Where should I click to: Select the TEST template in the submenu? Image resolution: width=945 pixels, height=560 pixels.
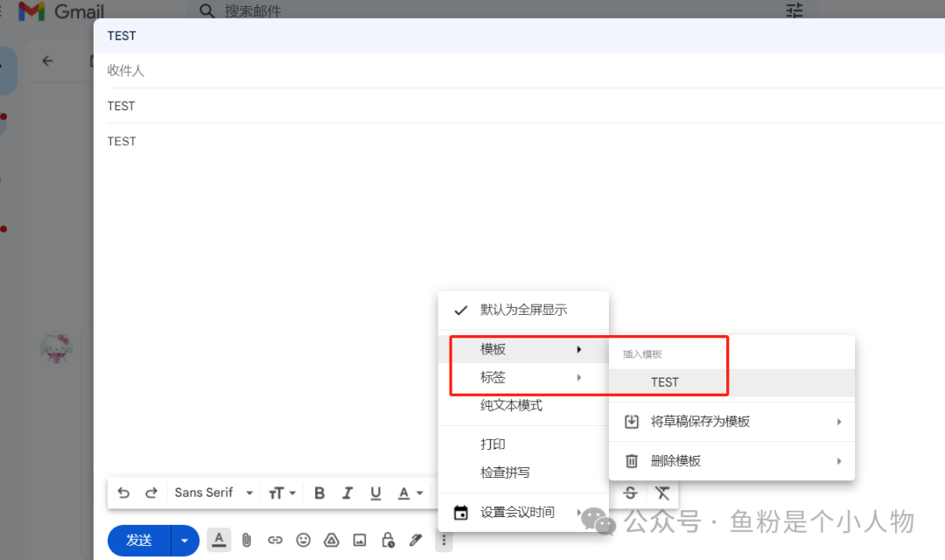click(666, 381)
